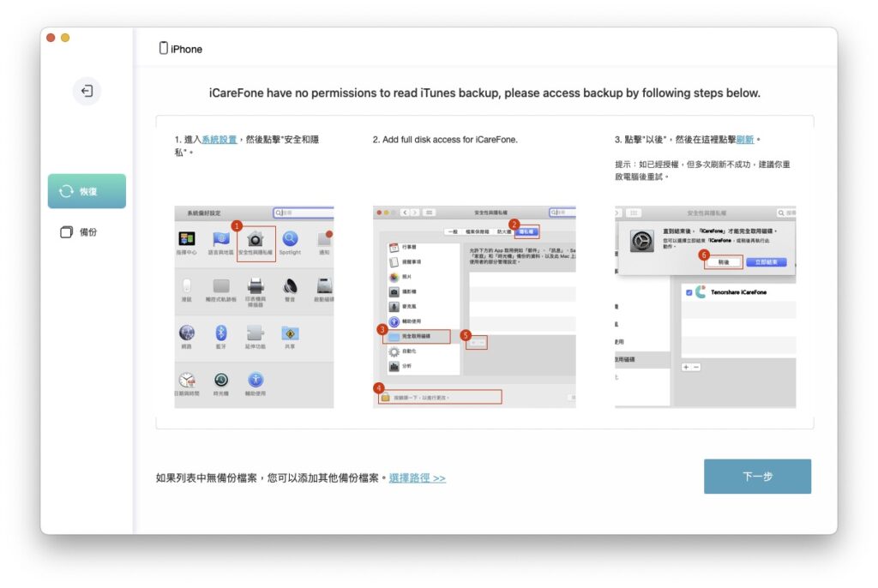Click the red close window button

[51, 38]
